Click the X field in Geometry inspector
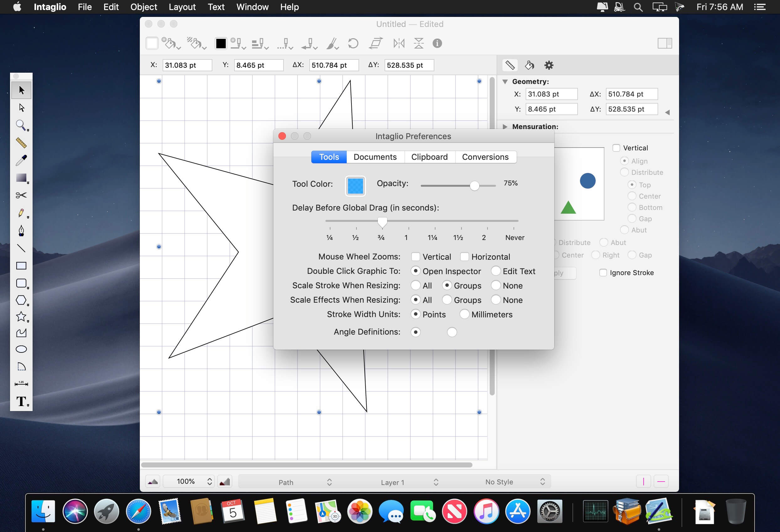 point(551,94)
